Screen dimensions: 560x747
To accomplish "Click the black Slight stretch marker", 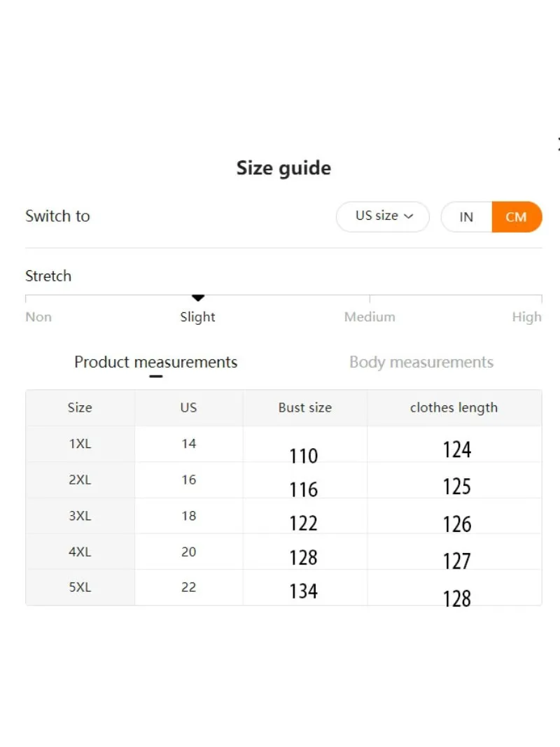I will (x=198, y=298).
